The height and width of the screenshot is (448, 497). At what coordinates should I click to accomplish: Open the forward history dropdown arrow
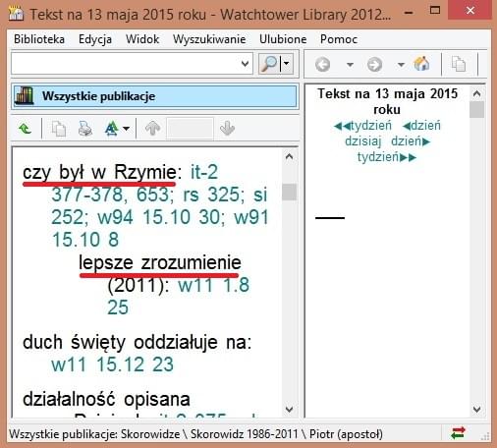401,64
